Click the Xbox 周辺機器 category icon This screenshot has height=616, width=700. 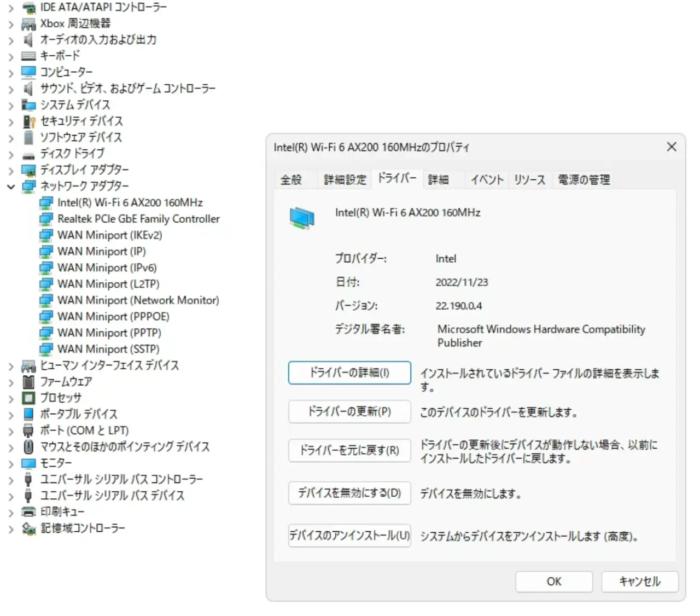28,24
